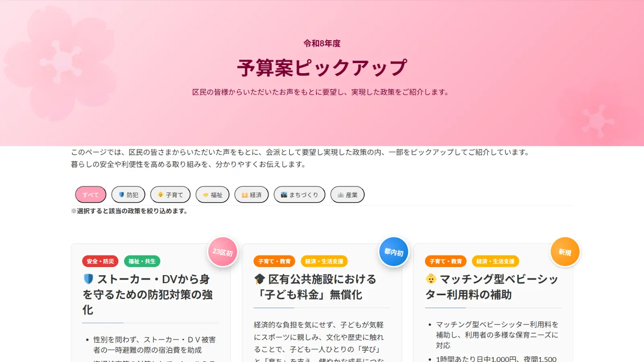Filter policies by 防犯
This screenshot has width=644, height=362.
tap(128, 195)
